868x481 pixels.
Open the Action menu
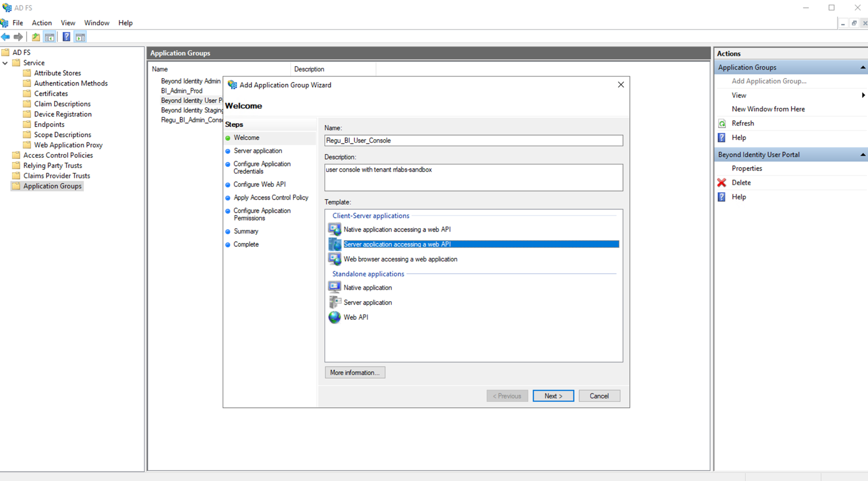click(42, 23)
